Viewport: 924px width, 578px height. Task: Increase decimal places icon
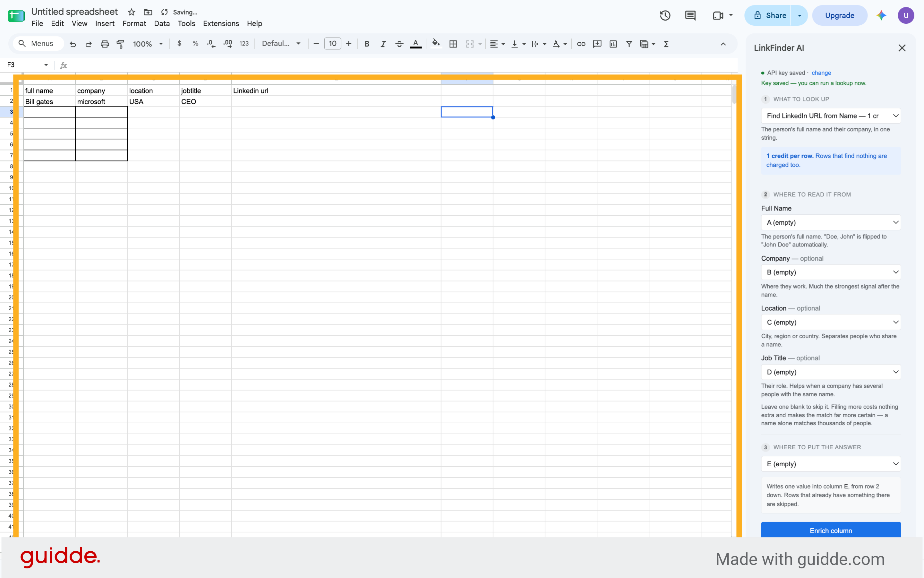click(x=228, y=44)
